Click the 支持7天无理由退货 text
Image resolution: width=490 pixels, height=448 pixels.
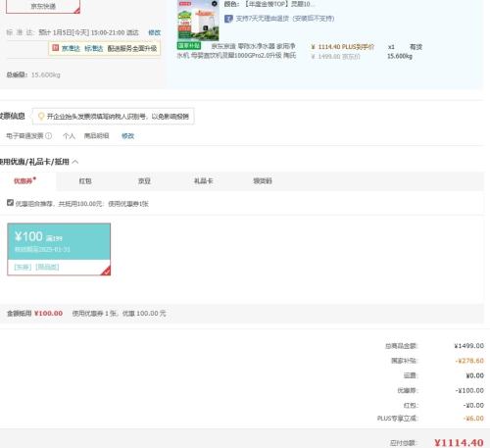[285, 19]
